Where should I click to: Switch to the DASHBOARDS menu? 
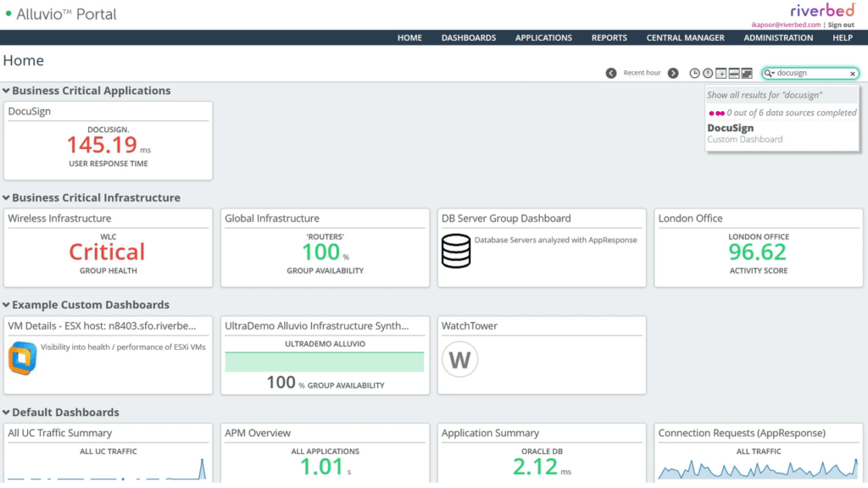coord(469,37)
